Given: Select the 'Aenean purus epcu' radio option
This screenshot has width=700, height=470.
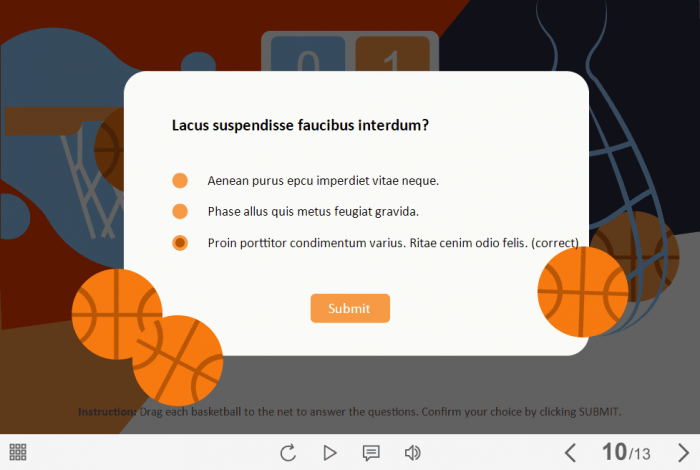Looking at the screenshot, I should click(180, 181).
